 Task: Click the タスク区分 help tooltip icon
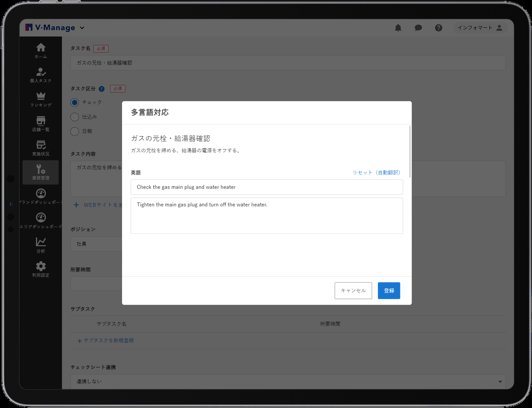point(102,89)
